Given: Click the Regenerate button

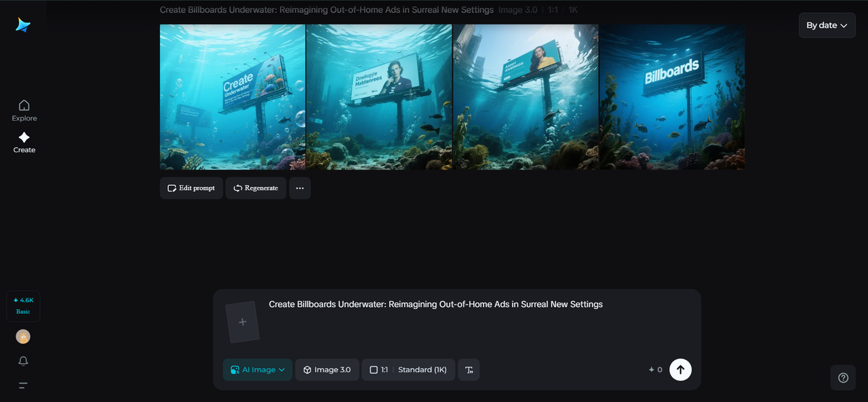Looking at the screenshot, I should click(x=256, y=188).
